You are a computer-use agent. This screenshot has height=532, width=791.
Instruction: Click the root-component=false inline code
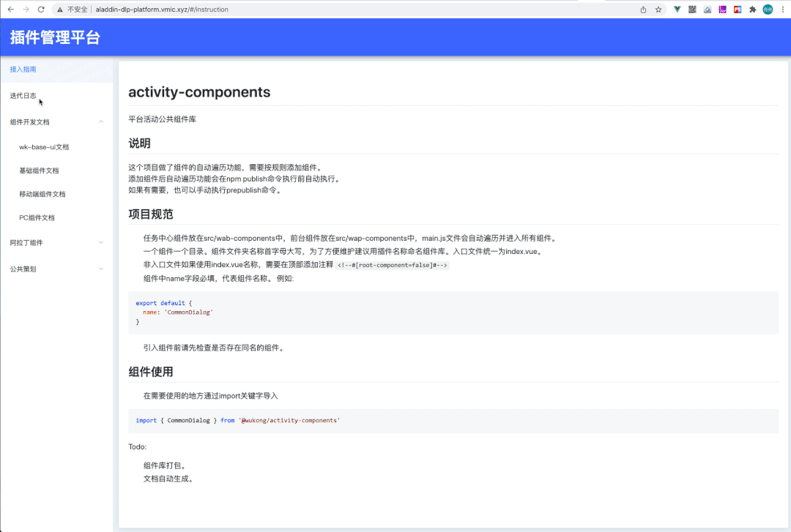tap(392, 265)
